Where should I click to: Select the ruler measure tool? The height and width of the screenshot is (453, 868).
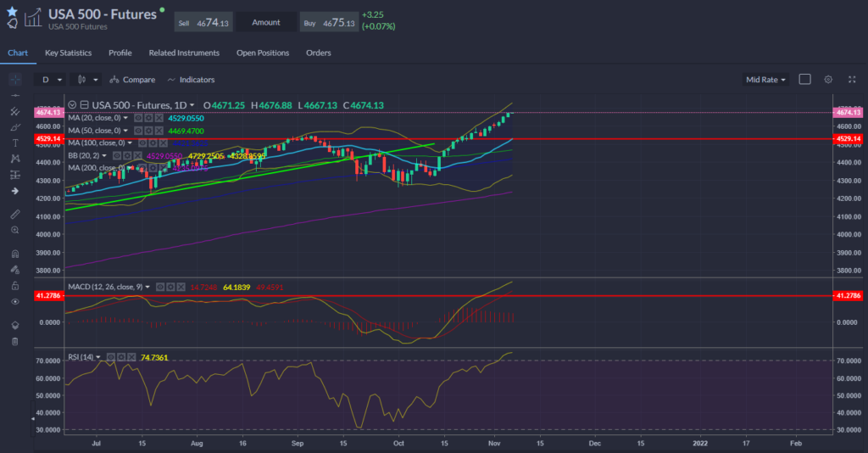point(14,214)
